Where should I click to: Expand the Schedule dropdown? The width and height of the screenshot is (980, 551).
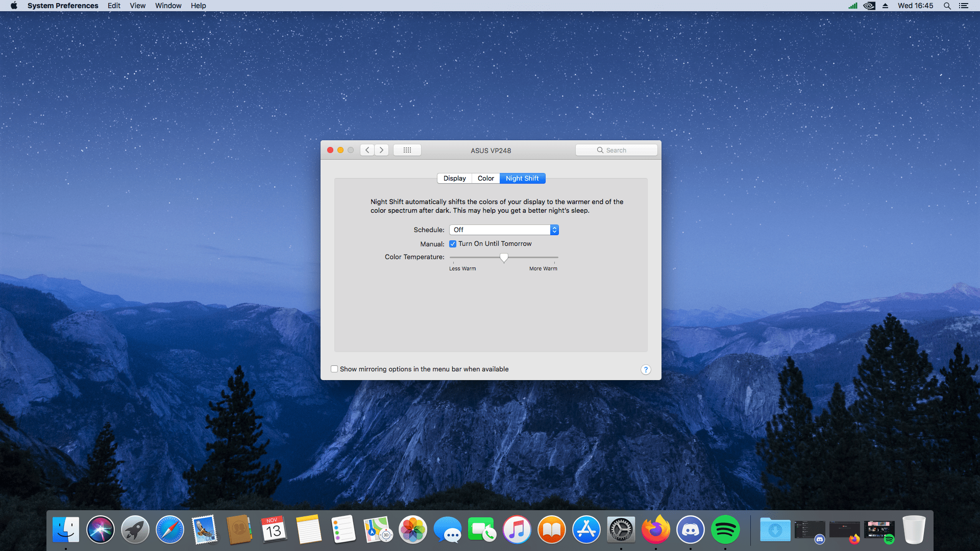click(504, 230)
